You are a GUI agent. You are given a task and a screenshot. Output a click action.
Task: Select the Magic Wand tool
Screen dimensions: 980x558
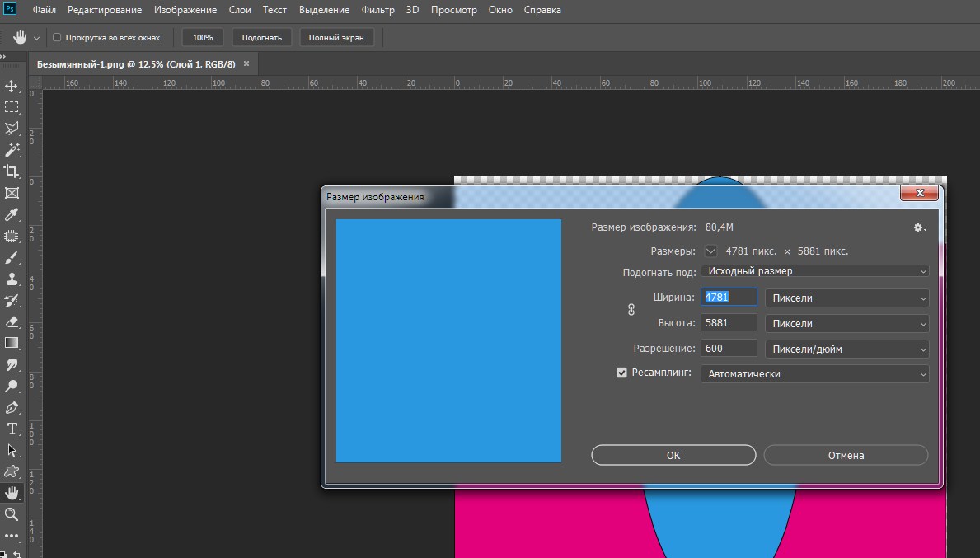click(12, 150)
